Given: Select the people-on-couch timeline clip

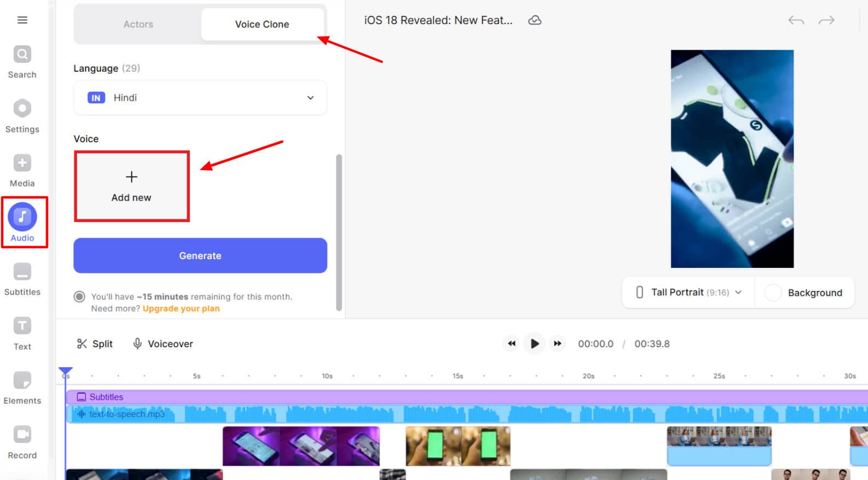Looking at the screenshot, I should point(719,446).
